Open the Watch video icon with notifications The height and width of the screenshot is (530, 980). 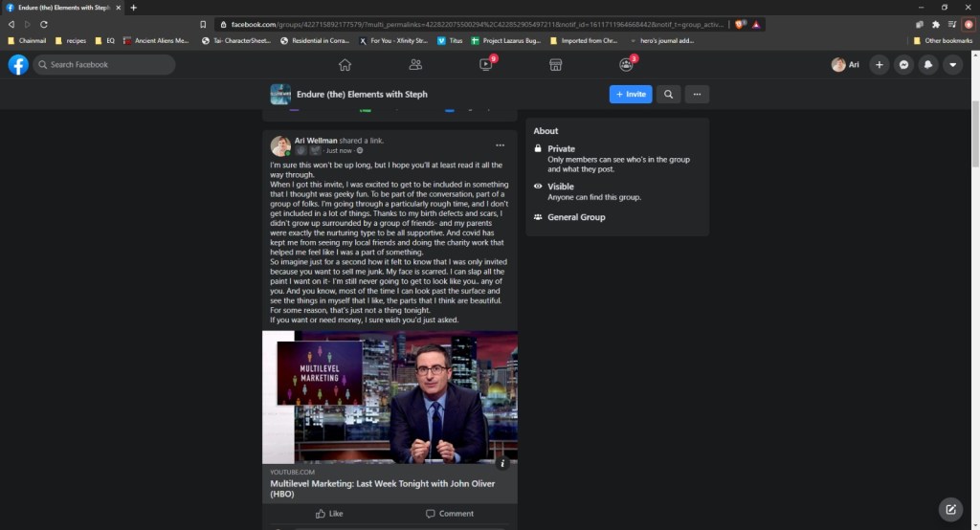(x=485, y=65)
